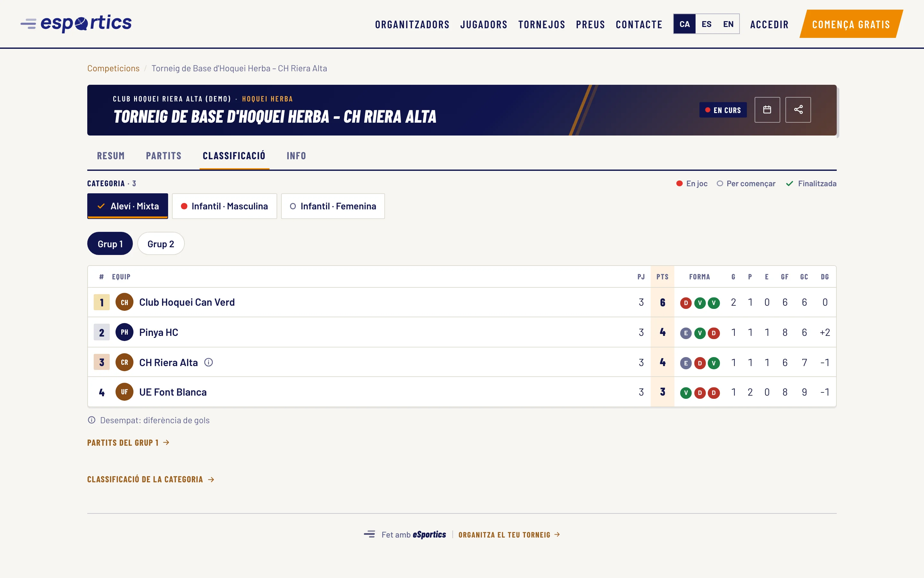Open the Resum tab
924x578 pixels.
[111, 156]
